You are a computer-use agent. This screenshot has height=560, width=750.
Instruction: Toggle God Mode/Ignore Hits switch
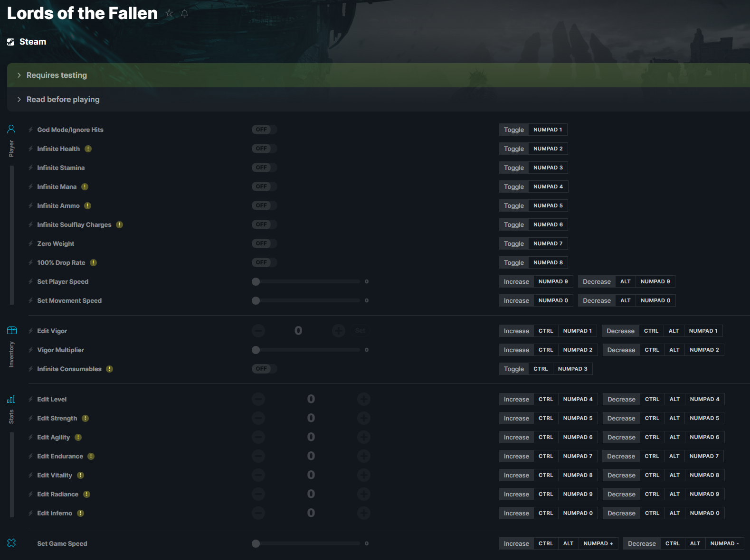[264, 130]
